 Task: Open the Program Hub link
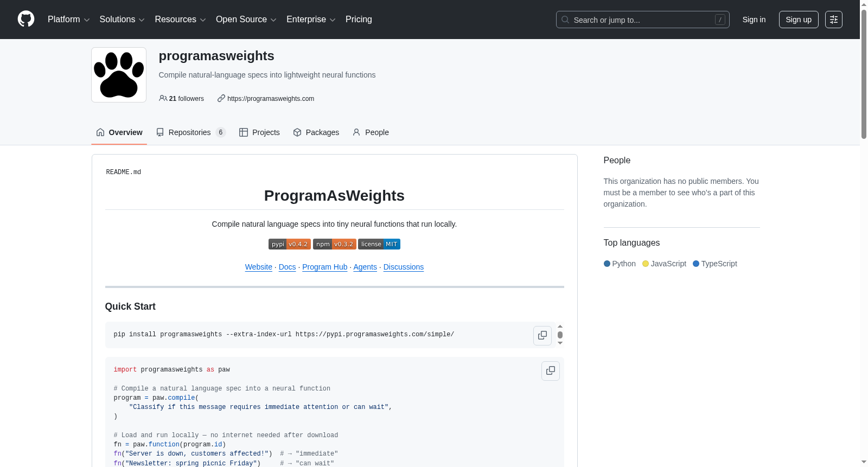pyautogui.click(x=325, y=267)
